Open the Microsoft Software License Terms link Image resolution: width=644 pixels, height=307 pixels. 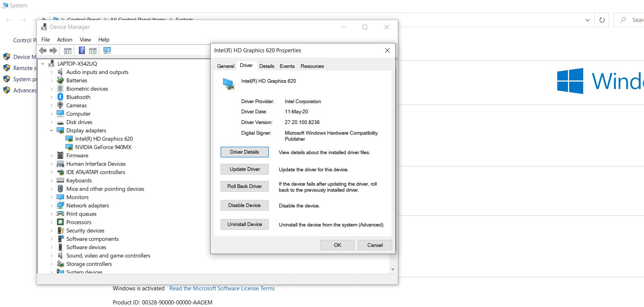(x=222, y=288)
